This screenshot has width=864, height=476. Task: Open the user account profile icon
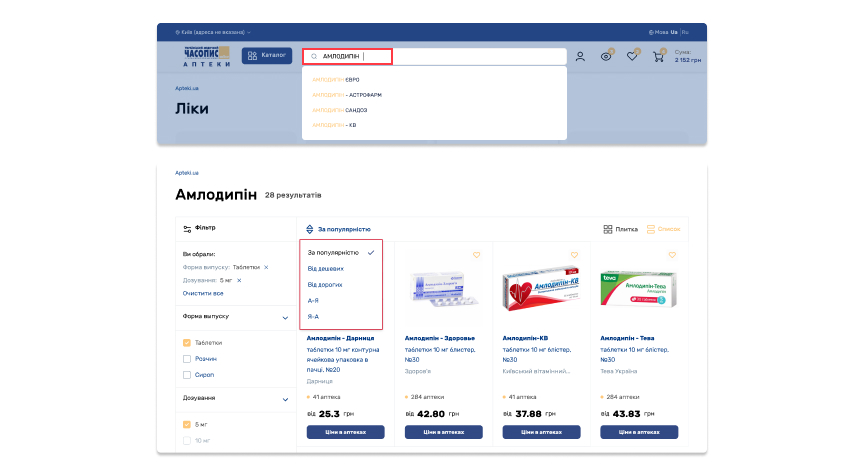[x=580, y=56]
